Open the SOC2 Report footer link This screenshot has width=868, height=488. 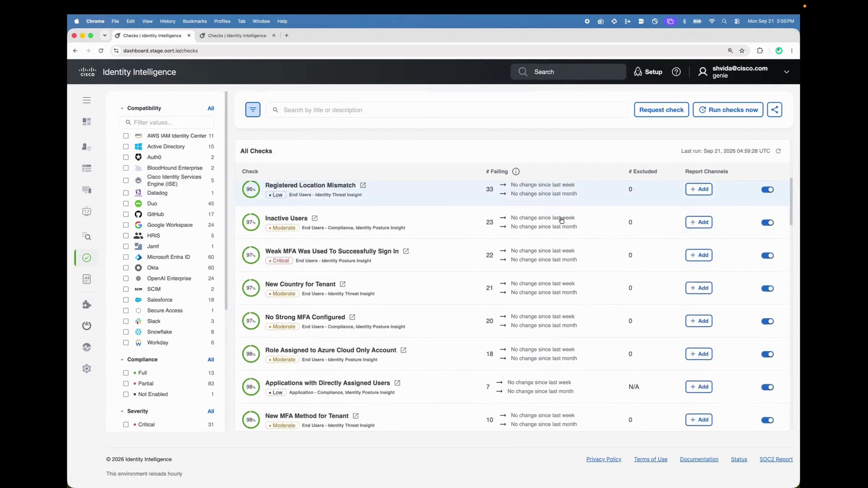[776, 460]
